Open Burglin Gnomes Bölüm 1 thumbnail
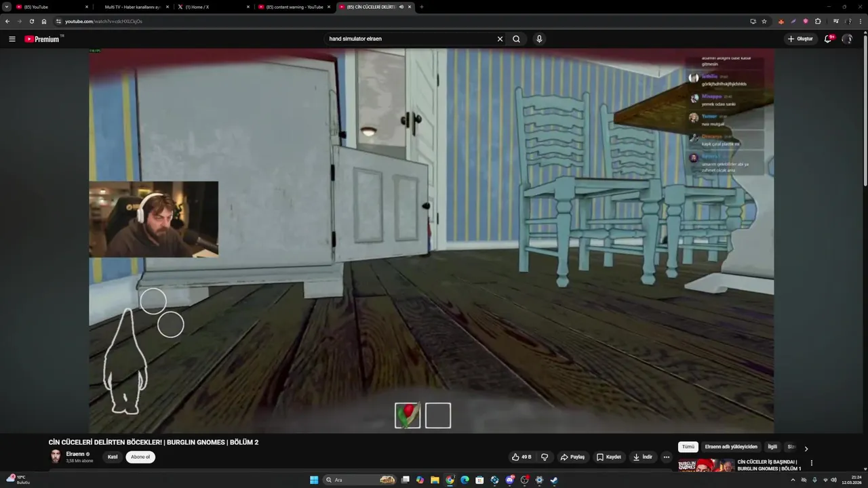868x488 pixels. tap(706, 465)
